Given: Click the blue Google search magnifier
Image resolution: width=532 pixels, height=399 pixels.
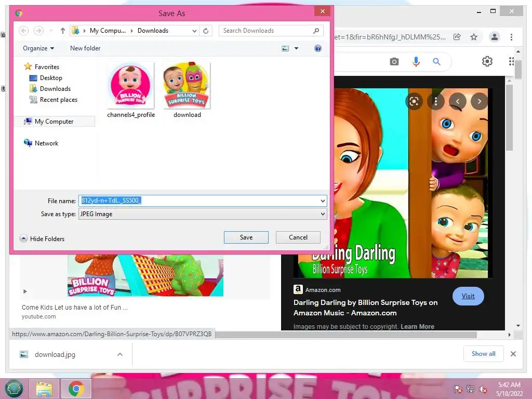Looking at the screenshot, I should tap(436, 62).
